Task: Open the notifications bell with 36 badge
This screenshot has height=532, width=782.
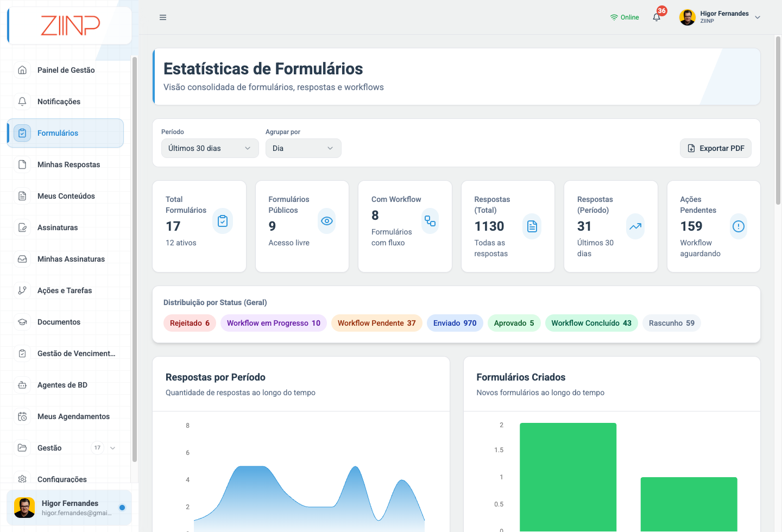Action: pos(657,17)
